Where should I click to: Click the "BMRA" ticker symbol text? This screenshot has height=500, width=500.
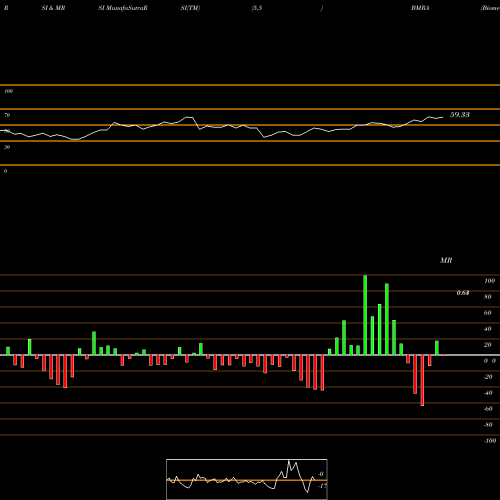(420, 8)
